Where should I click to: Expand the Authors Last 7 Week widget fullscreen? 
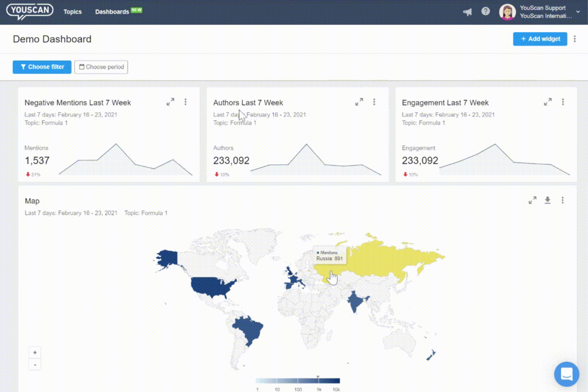click(x=359, y=102)
